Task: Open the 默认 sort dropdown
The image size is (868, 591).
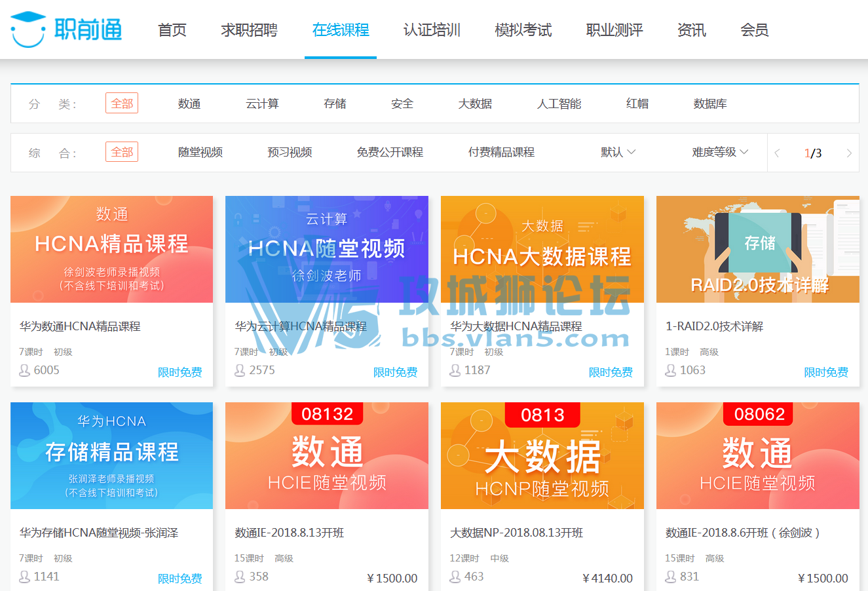Action: 618,152
